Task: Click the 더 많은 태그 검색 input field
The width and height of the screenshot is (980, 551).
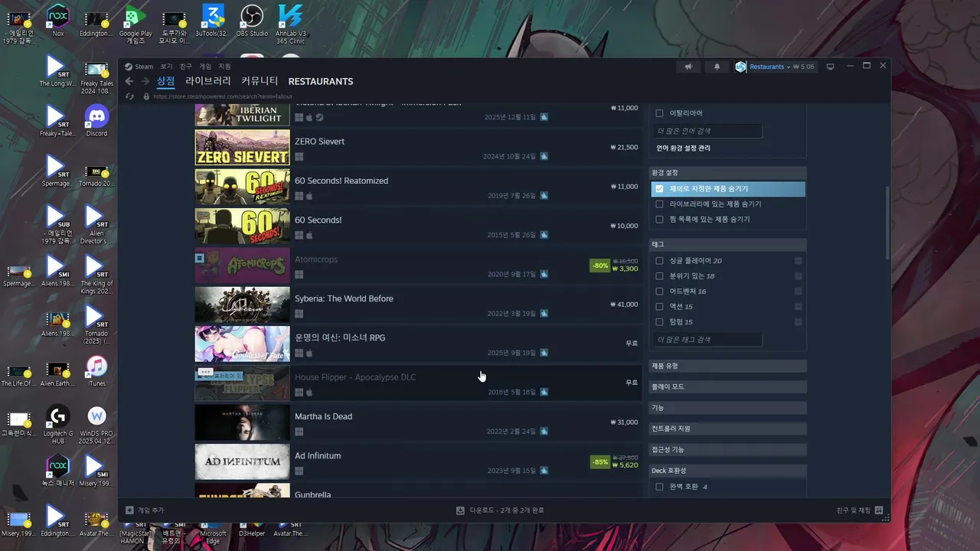Action: (708, 339)
